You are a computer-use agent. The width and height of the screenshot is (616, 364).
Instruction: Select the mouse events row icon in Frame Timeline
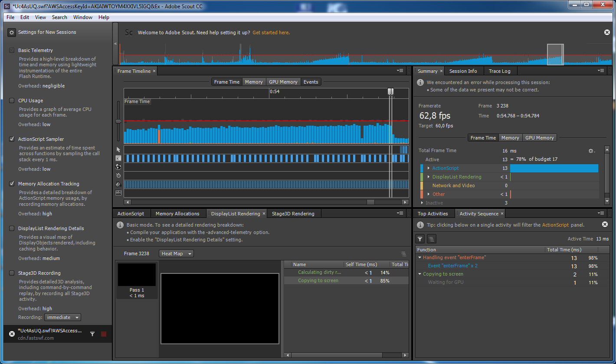coord(118,149)
